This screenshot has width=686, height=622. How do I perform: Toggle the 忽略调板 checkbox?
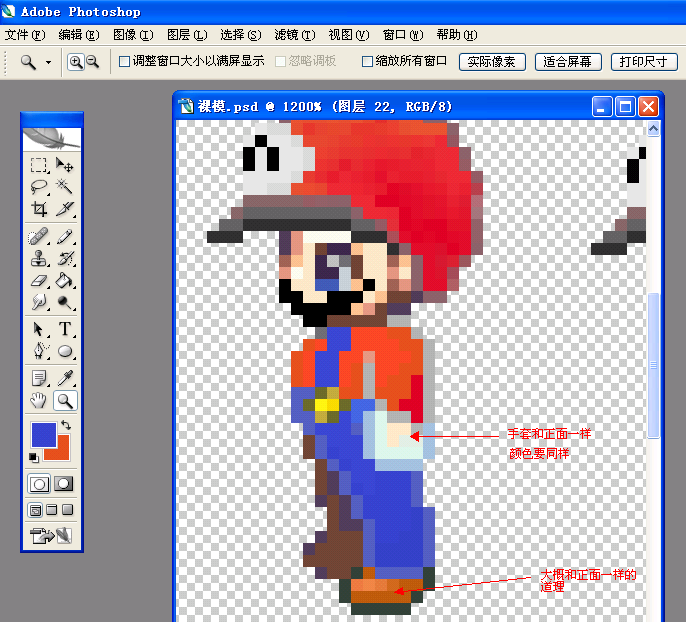[x=280, y=62]
